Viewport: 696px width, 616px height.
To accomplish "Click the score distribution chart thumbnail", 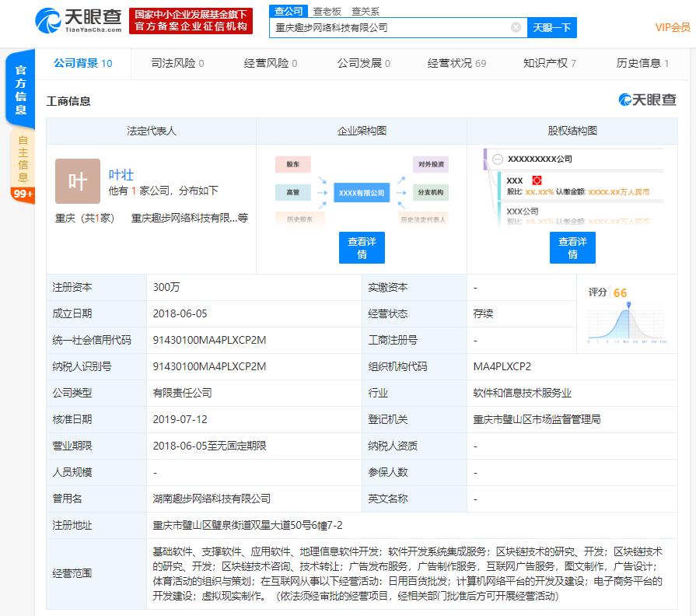I will pos(627,324).
